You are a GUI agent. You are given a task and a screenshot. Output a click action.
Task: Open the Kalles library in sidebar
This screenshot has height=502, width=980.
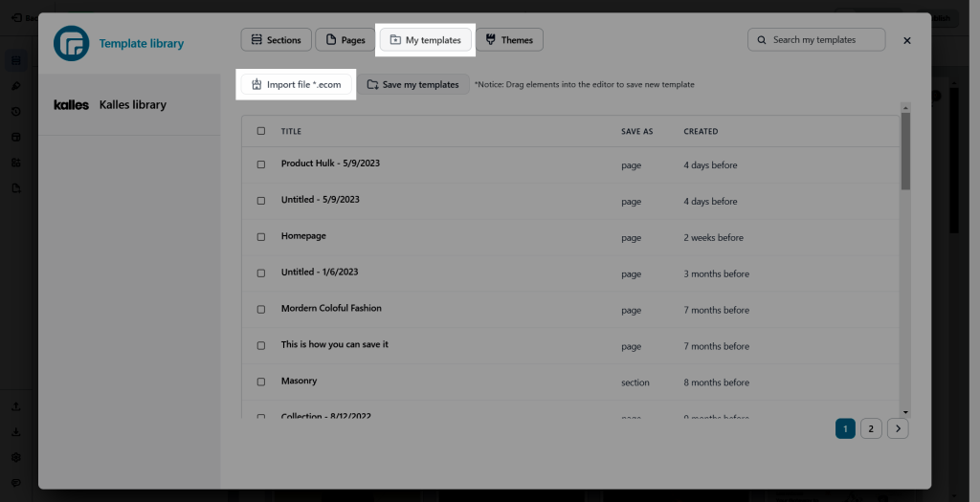pyautogui.click(x=129, y=105)
